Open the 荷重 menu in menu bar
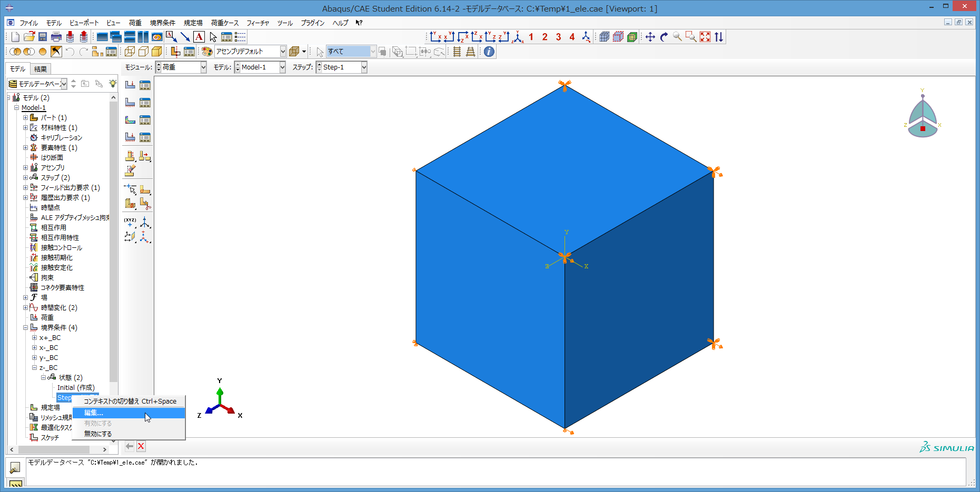The width and height of the screenshot is (980, 492). tap(135, 23)
